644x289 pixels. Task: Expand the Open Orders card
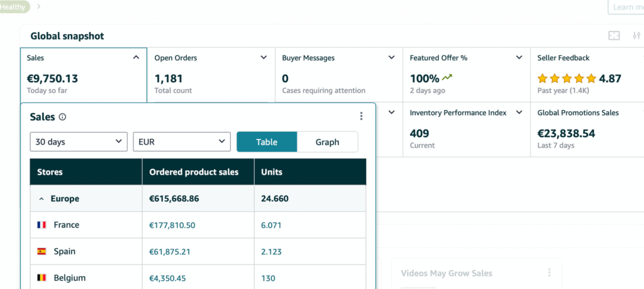pyautogui.click(x=264, y=58)
